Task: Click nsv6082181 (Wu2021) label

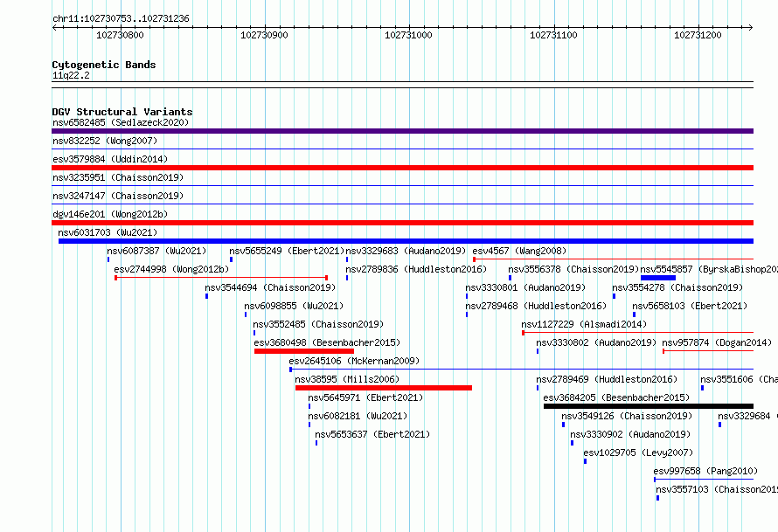Action: (358, 416)
